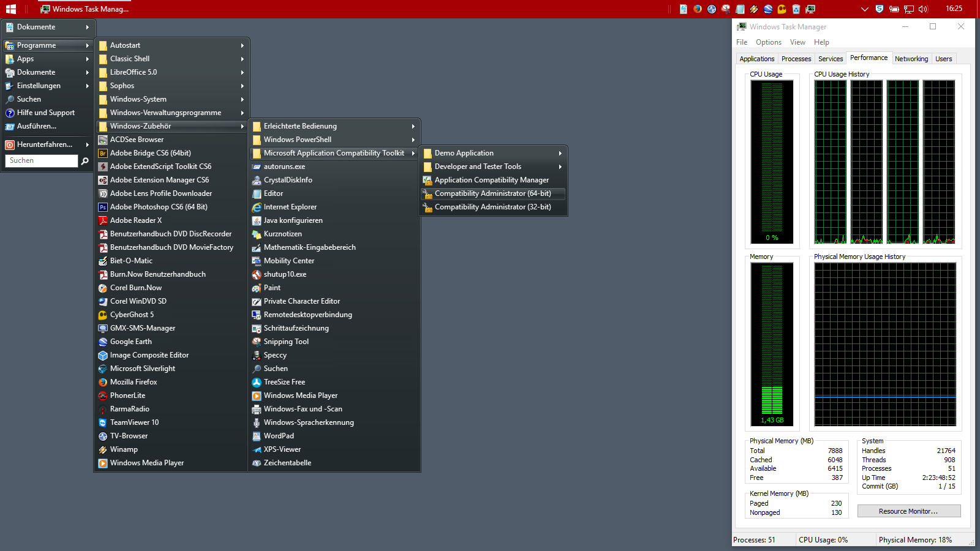The height and width of the screenshot is (551, 980).
Task: Open Task Manager Help menu
Action: pyautogui.click(x=821, y=42)
